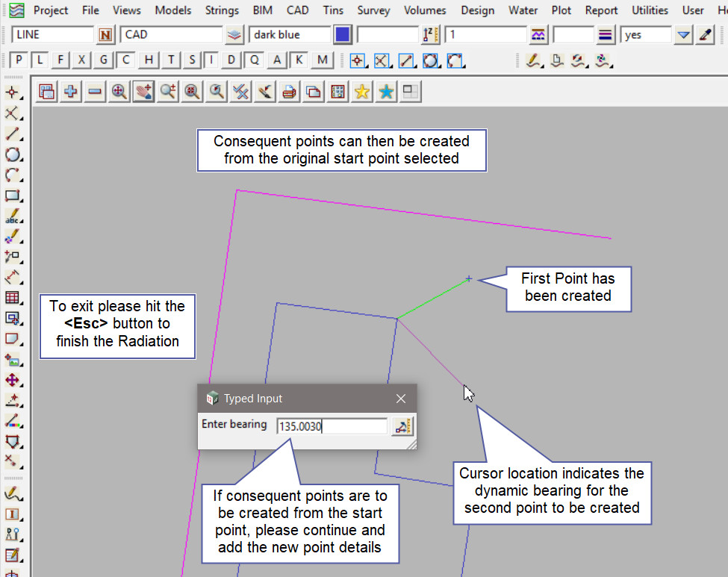Click the Enter bearing input field
The height and width of the screenshot is (577, 728).
click(x=332, y=426)
